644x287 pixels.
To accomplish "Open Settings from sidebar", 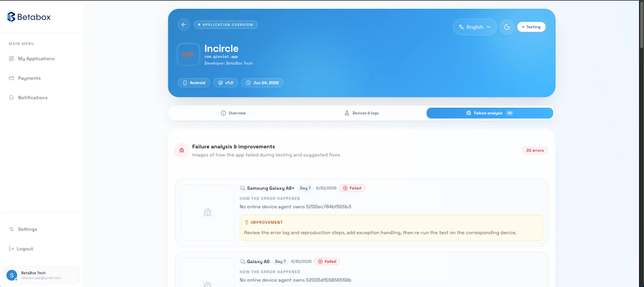I will [27, 229].
